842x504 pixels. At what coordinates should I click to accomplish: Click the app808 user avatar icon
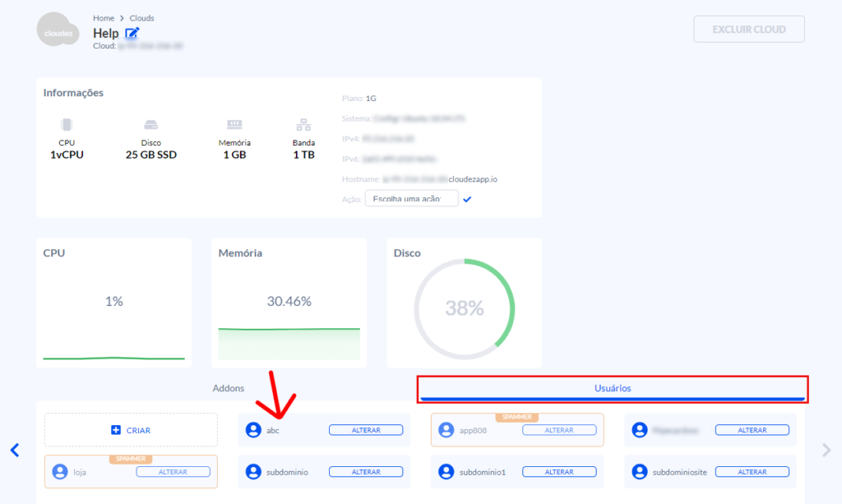click(446, 430)
